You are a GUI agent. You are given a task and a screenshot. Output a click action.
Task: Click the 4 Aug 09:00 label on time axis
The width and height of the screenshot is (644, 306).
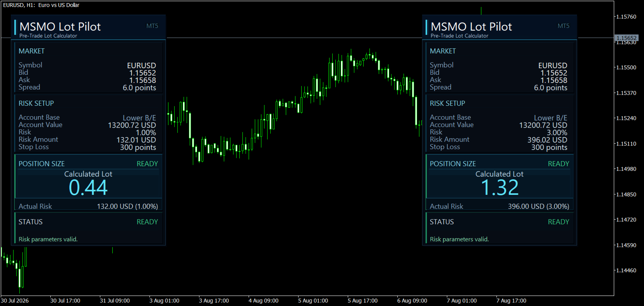pyautogui.click(x=263, y=301)
